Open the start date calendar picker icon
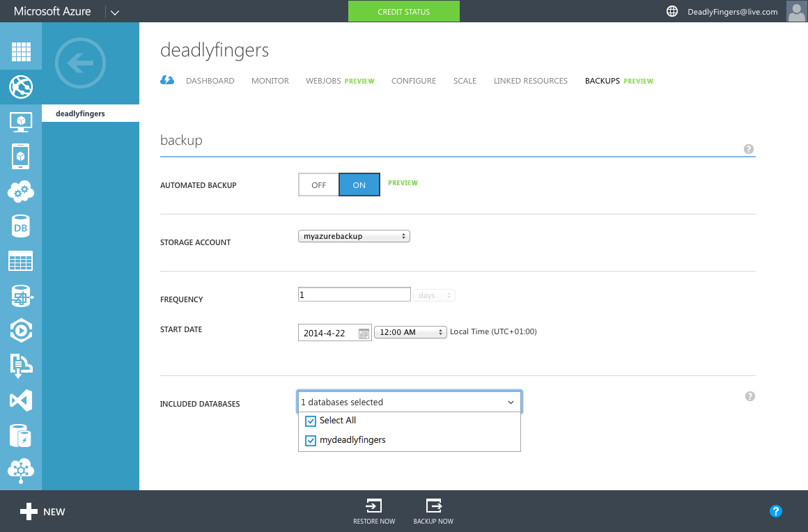The height and width of the screenshot is (532, 808). [364, 334]
